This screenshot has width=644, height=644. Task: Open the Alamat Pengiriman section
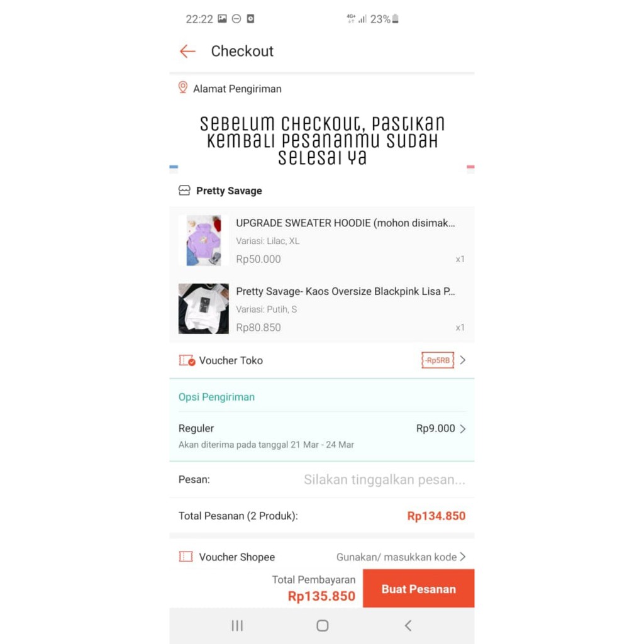pos(237,89)
